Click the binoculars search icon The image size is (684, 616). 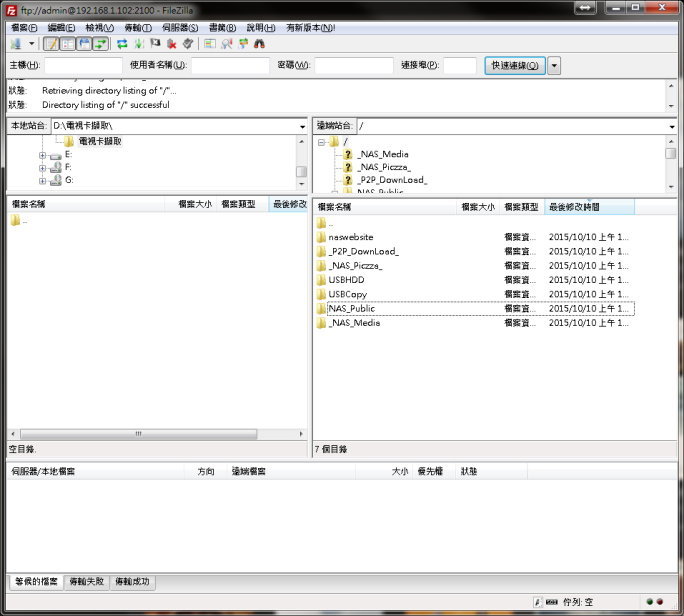260,44
